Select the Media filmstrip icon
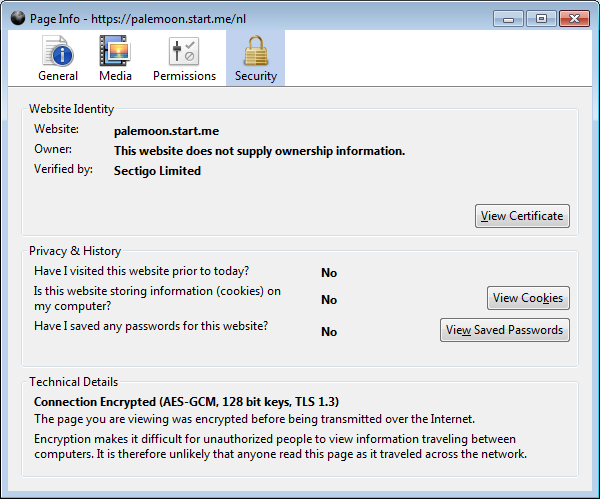Image resolution: width=600 pixels, height=499 pixels. [115, 51]
